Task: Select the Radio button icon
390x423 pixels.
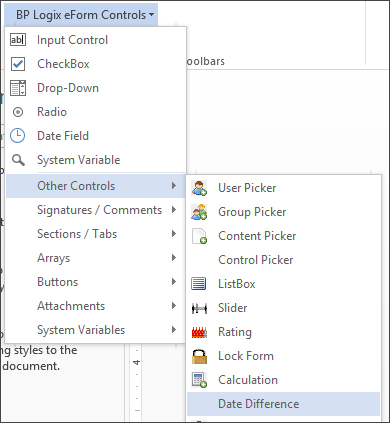Action: click(x=18, y=112)
